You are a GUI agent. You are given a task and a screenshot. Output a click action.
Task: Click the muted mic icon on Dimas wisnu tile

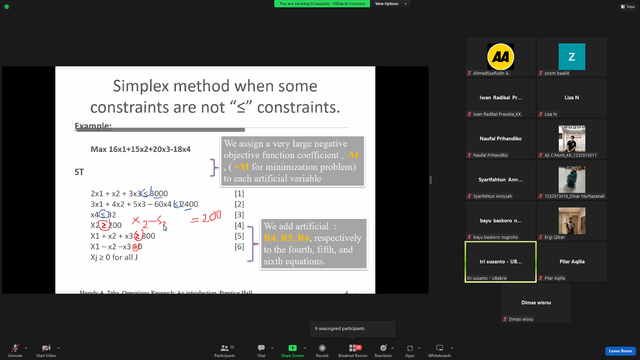coord(505,319)
